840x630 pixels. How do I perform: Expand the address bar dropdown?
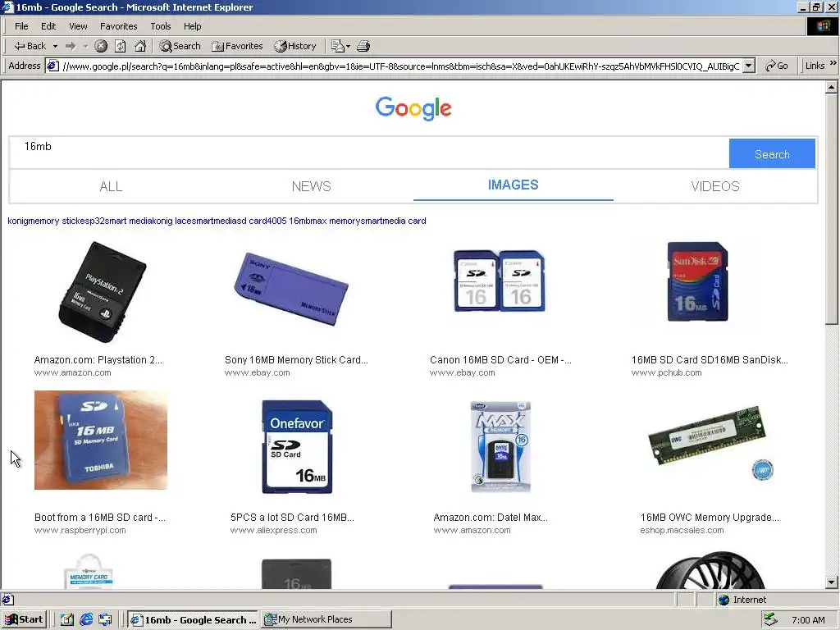tap(749, 66)
